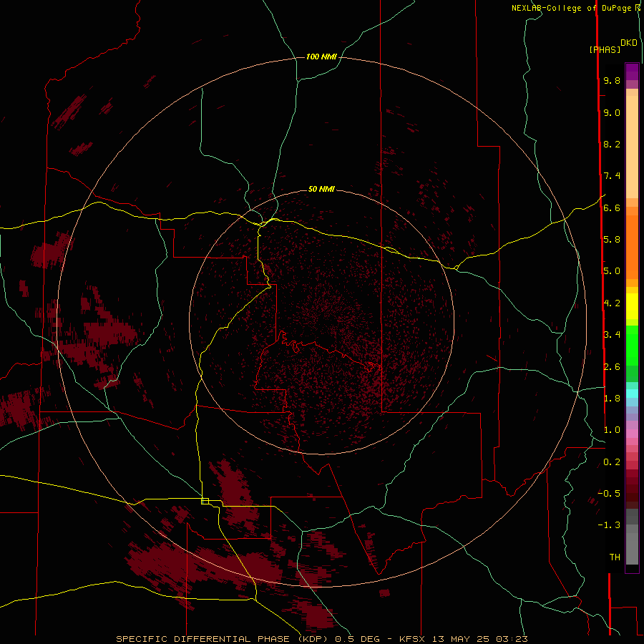Click the 13 MAY 25 date text

(462, 639)
